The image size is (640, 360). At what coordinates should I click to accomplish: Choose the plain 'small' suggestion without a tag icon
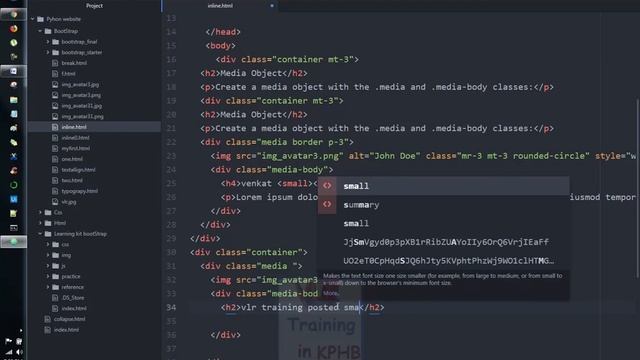[x=444, y=223]
